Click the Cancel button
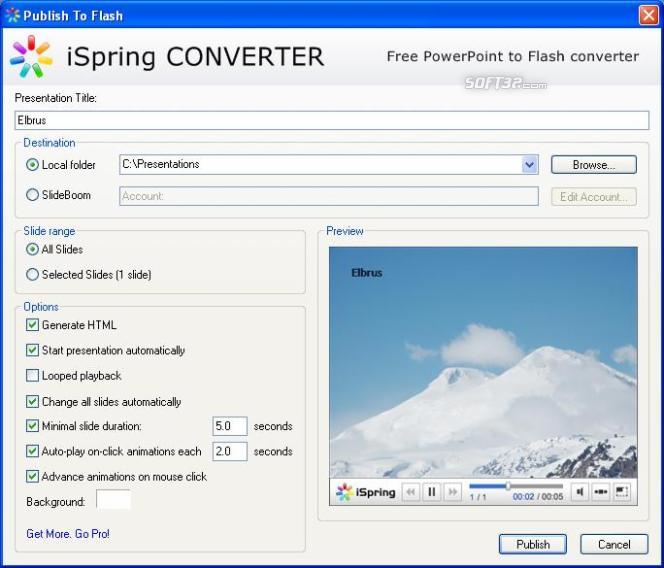Image resolution: width=664 pixels, height=568 pixels. [614, 544]
